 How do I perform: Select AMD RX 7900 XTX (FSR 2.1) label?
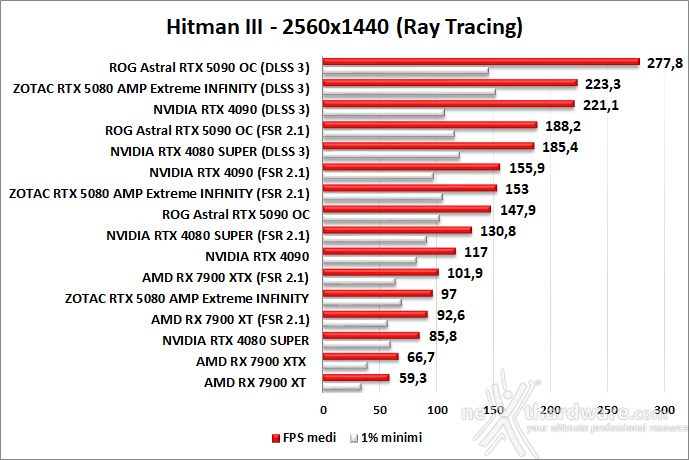225,278
